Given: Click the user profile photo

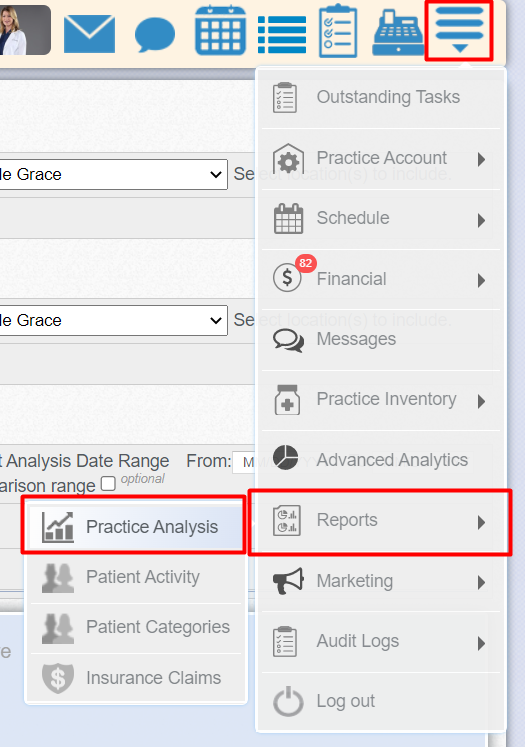Looking at the screenshot, I should [x=25, y=30].
